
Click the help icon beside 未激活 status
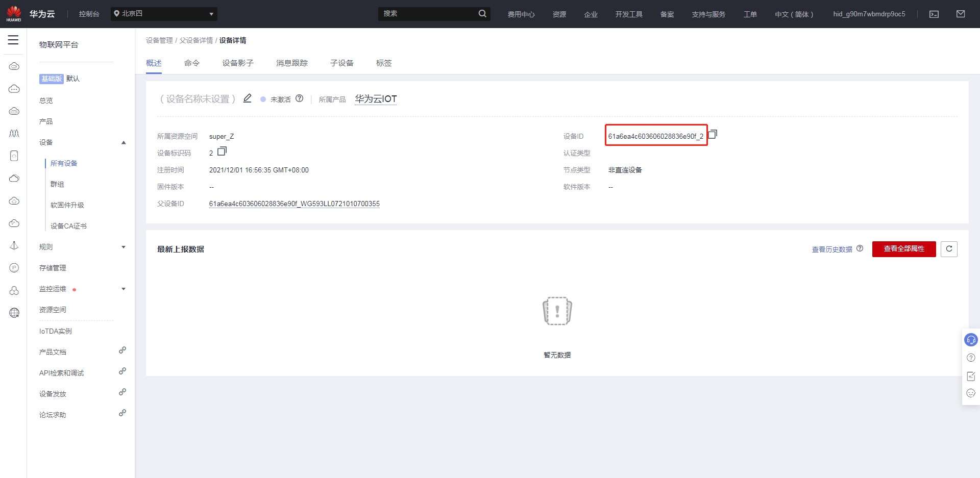(x=300, y=98)
